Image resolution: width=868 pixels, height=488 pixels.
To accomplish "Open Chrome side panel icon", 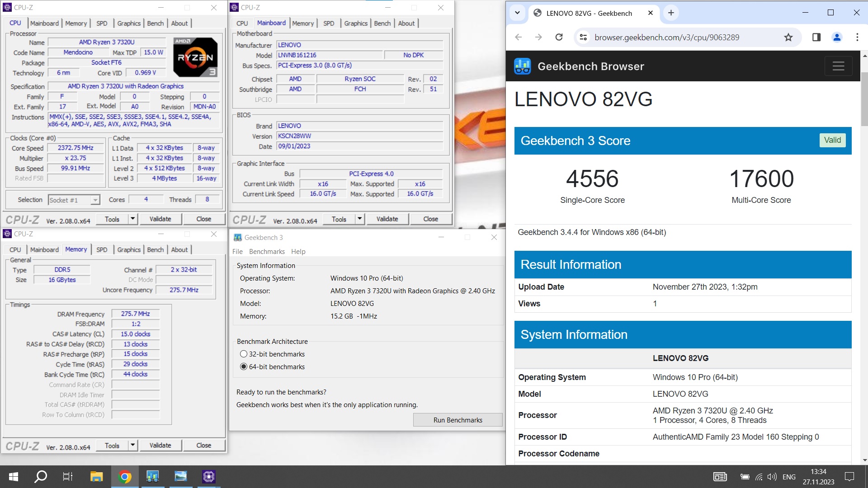I will (x=816, y=38).
